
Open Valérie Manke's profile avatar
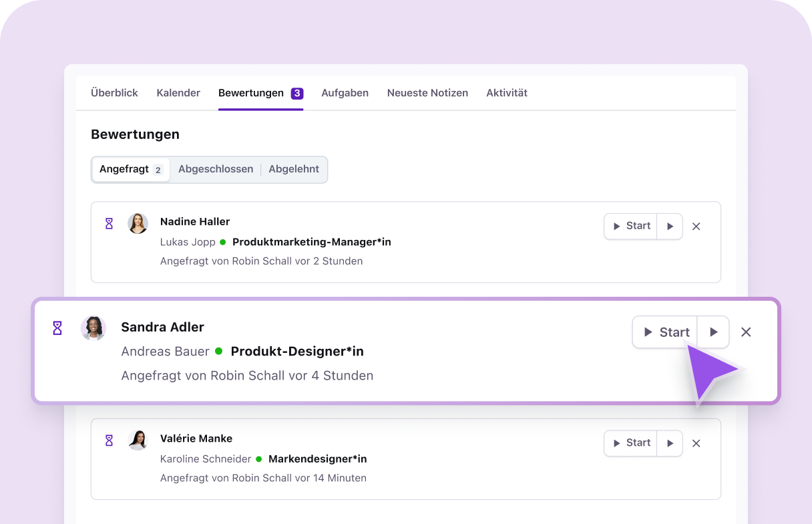[138, 440]
